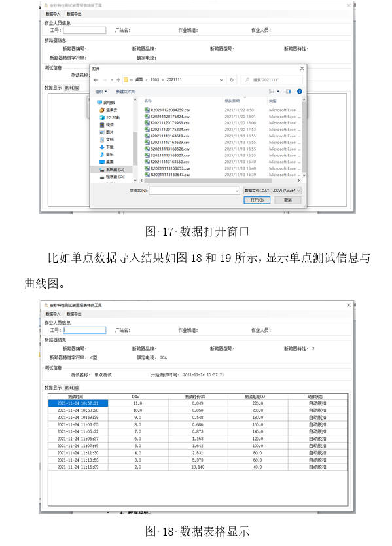
Task: Switch to 数据显示 tab in the lower window
Action: [53, 388]
